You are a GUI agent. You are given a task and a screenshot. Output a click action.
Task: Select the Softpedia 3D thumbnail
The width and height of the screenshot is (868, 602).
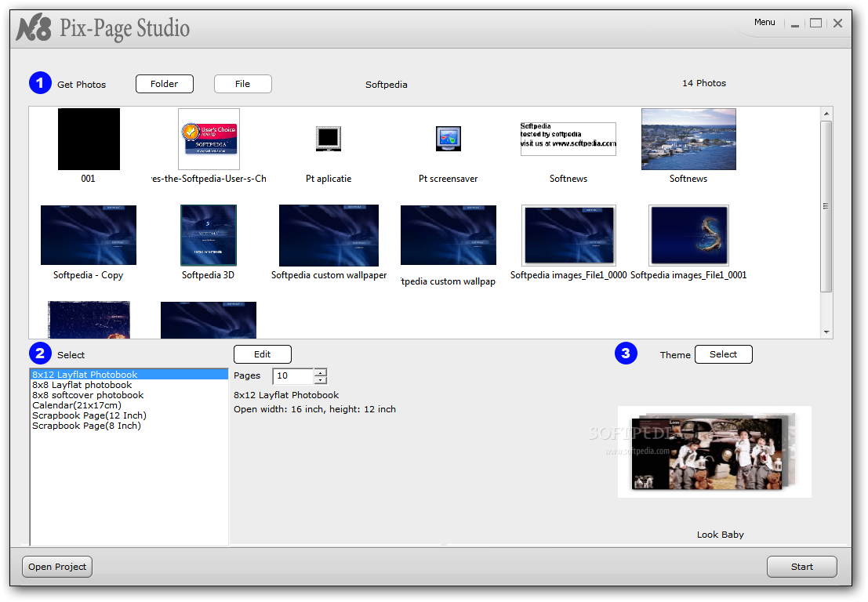pos(209,235)
